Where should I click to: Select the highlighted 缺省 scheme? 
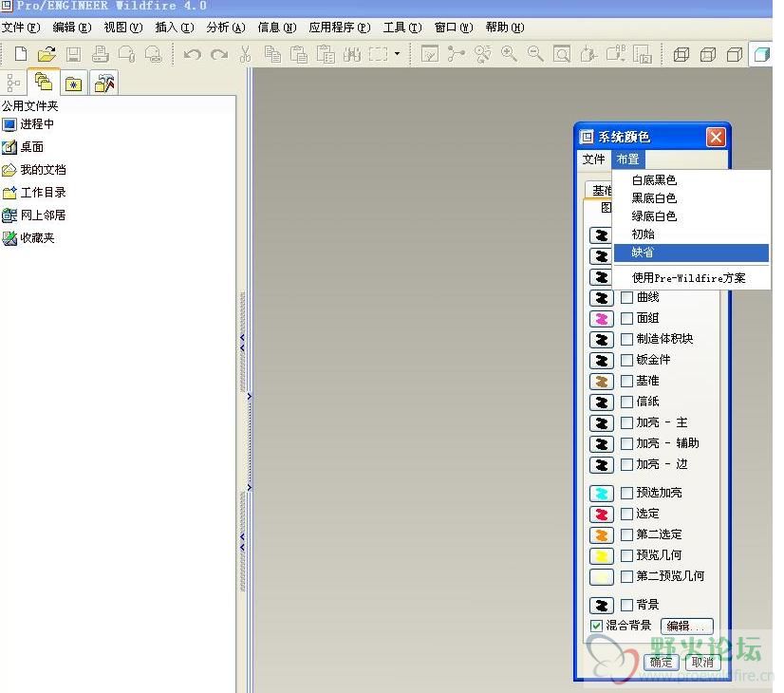[691, 253]
